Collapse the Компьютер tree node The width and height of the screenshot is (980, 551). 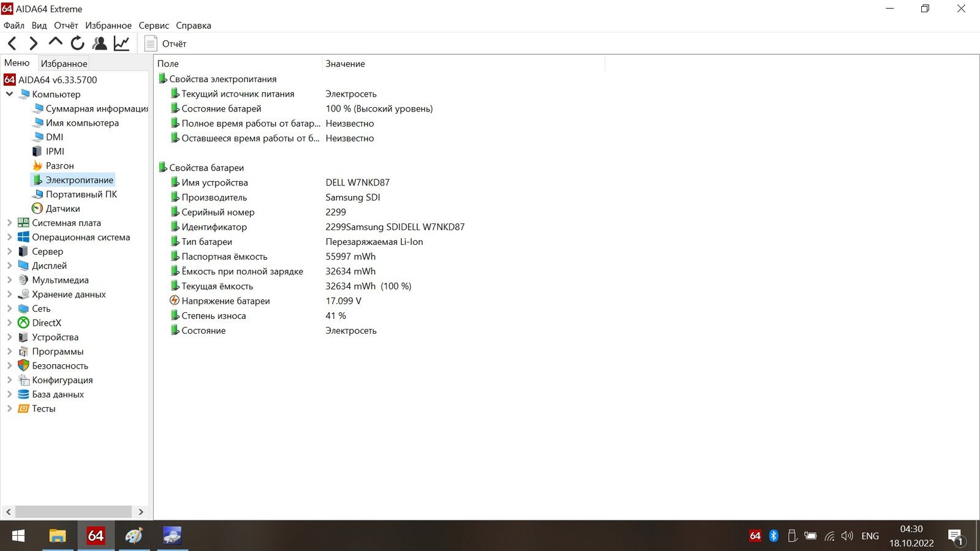click(9, 94)
